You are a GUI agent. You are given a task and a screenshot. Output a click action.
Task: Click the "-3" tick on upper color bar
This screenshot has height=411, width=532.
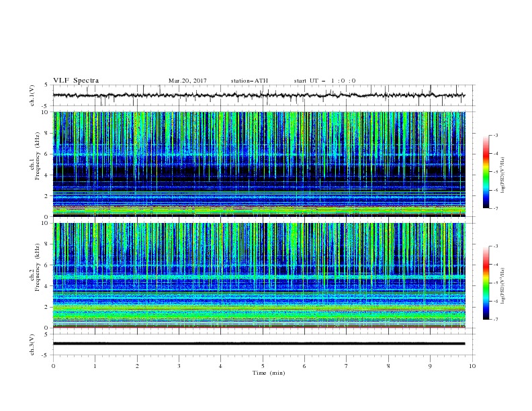(x=496, y=135)
